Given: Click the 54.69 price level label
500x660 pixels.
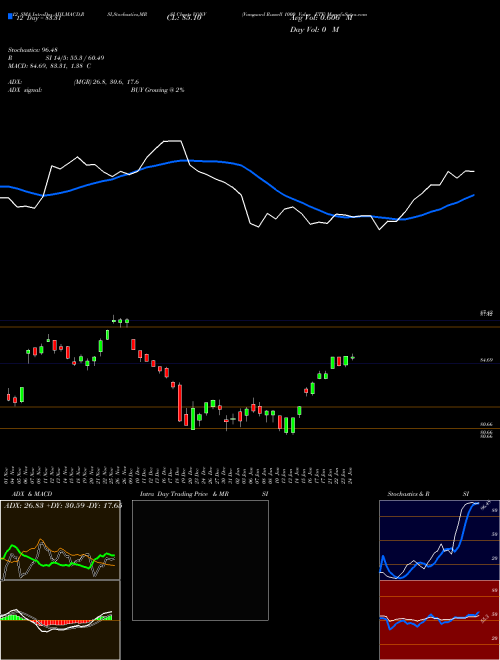Looking at the screenshot, I should (486, 360).
